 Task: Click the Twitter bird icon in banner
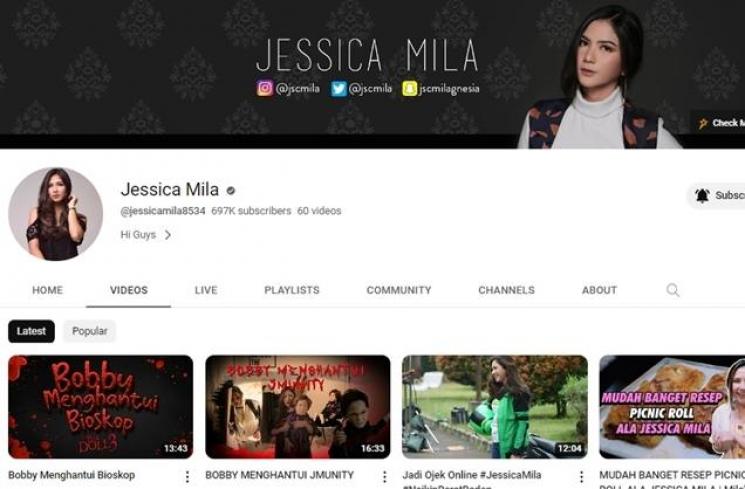pyautogui.click(x=339, y=88)
